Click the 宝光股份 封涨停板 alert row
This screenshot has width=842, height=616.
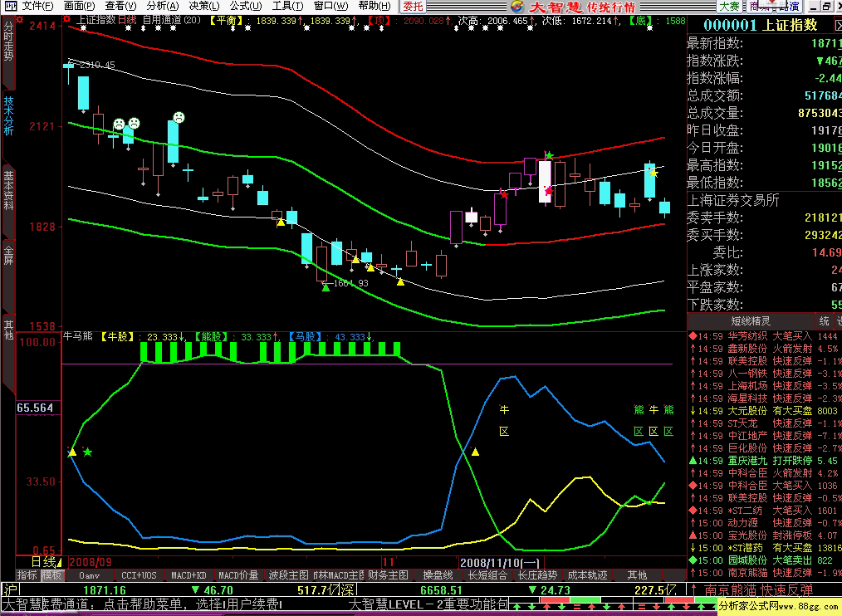tap(765, 535)
